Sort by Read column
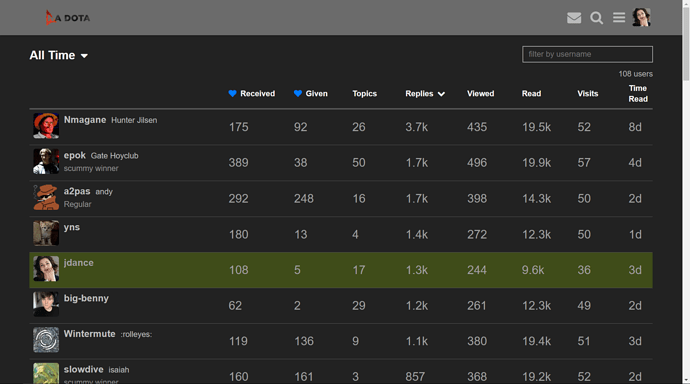Image resolution: width=690 pixels, height=384 pixels. click(x=531, y=94)
